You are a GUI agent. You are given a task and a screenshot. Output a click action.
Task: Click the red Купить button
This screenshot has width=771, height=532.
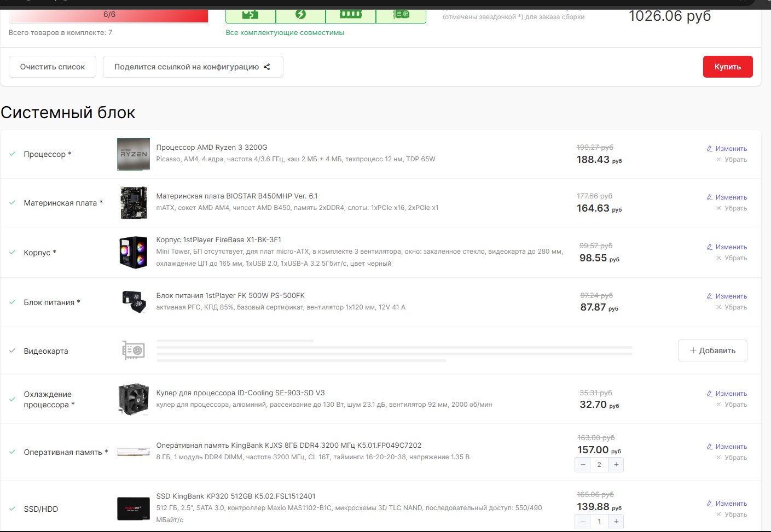pyautogui.click(x=728, y=67)
